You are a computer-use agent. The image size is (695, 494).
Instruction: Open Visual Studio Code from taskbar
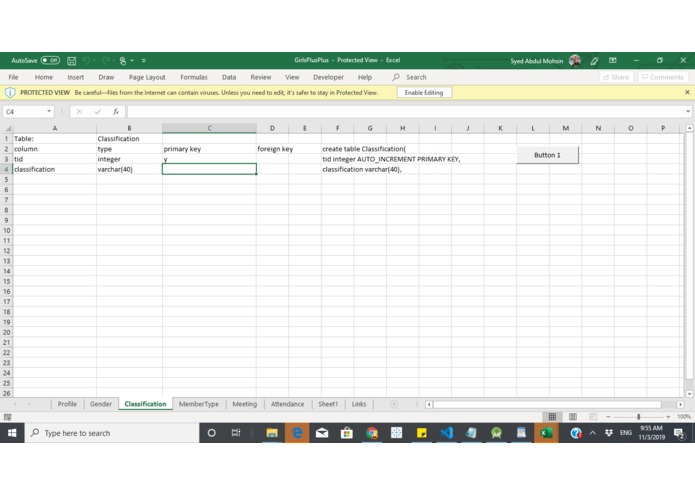tap(446, 433)
